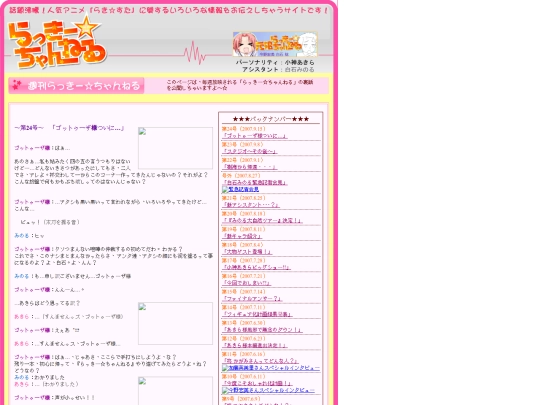Click the アシスタント：白石みのる text
Screen dimensions: 540x405
click(278, 69)
